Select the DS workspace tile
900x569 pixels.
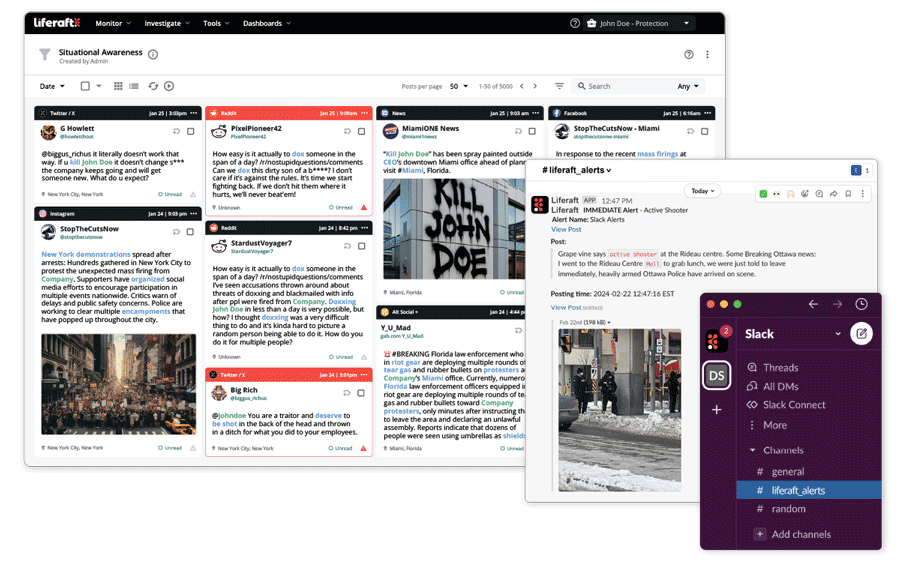(717, 376)
